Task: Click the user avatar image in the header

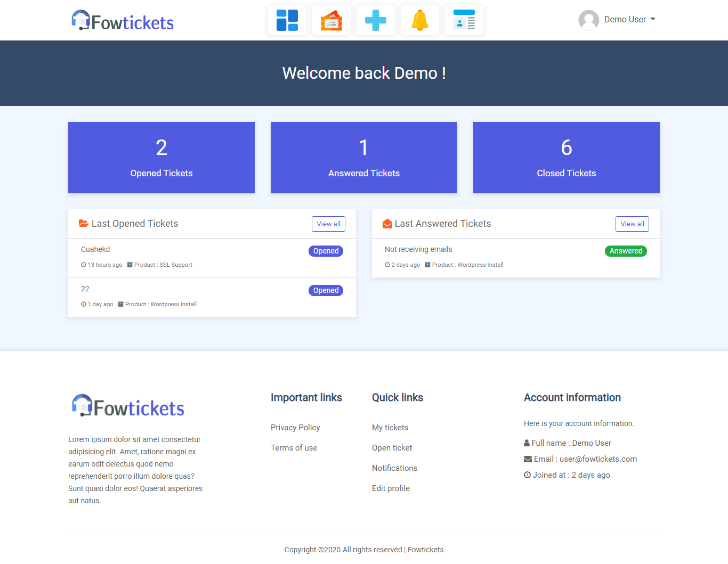Action: tap(588, 20)
